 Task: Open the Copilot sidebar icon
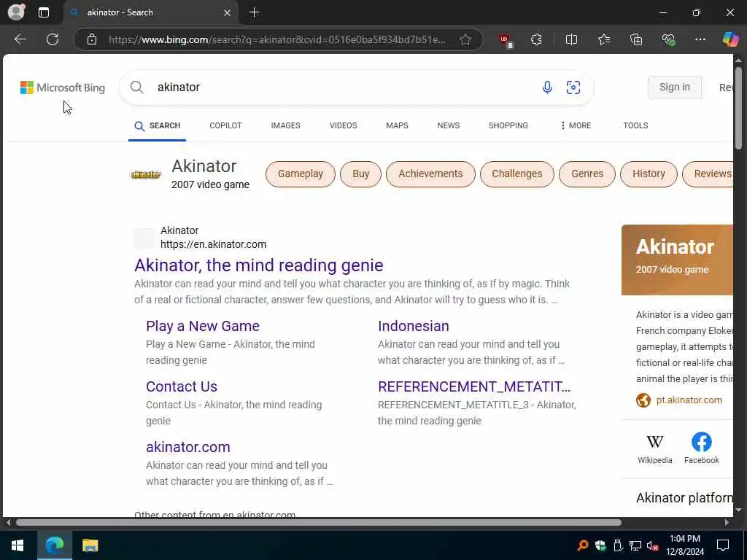tap(730, 39)
